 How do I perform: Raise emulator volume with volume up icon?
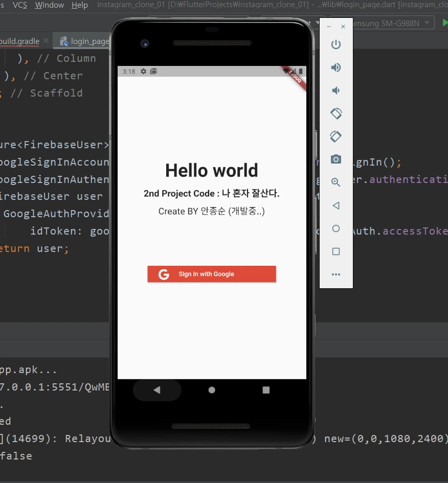tap(336, 67)
